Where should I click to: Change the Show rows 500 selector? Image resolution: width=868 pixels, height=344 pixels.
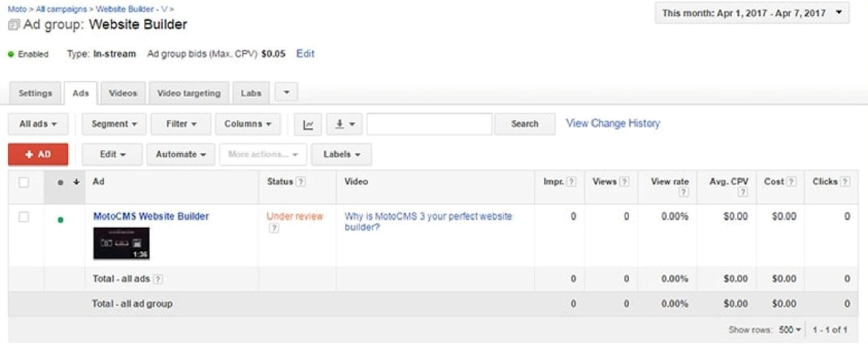(x=789, y=330)
